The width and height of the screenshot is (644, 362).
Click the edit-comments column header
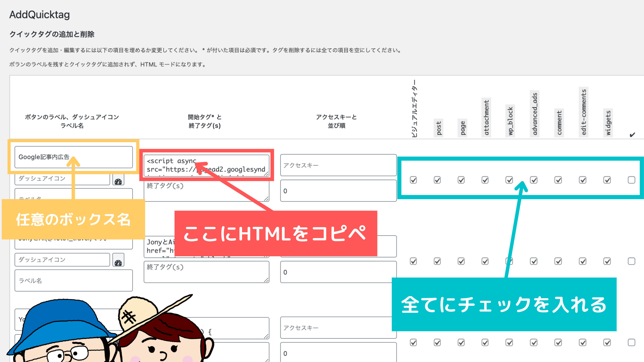pyautogui.click(x=584, y=112)
